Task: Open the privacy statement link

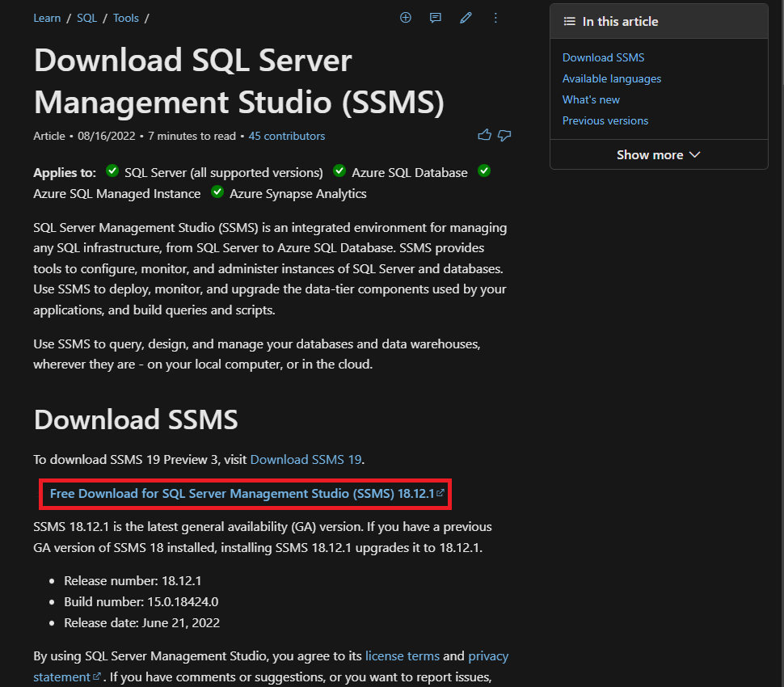Action: tap(271, 667)
